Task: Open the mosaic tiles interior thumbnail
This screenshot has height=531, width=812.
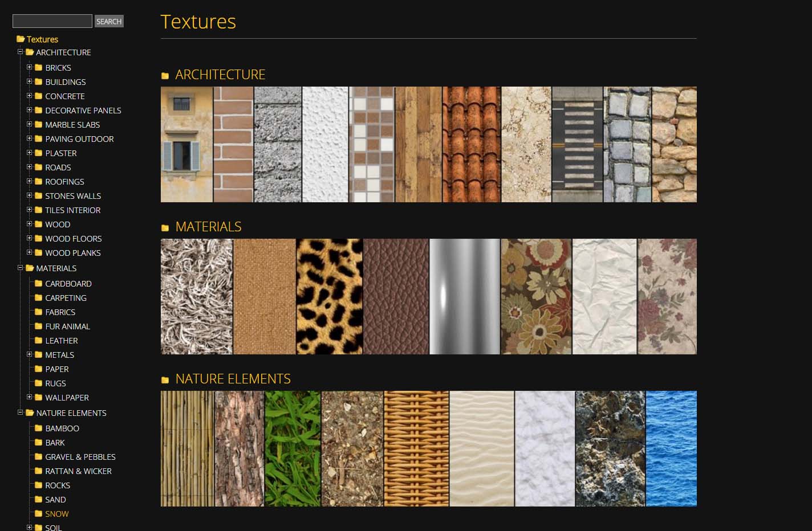Action: pyautogui.click(x=371, y=144)
